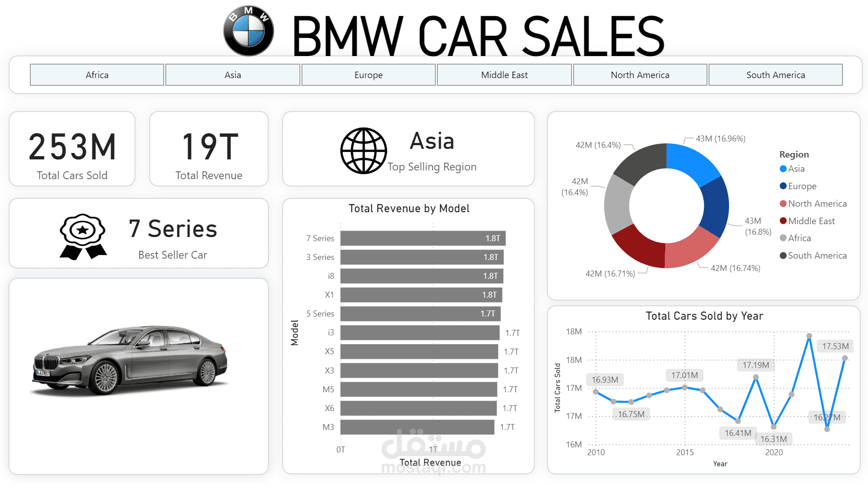Image resolution: width=868 pixels, height=486 pixels.
Task: Choose the North America slicer button
Action: (640, 75)
